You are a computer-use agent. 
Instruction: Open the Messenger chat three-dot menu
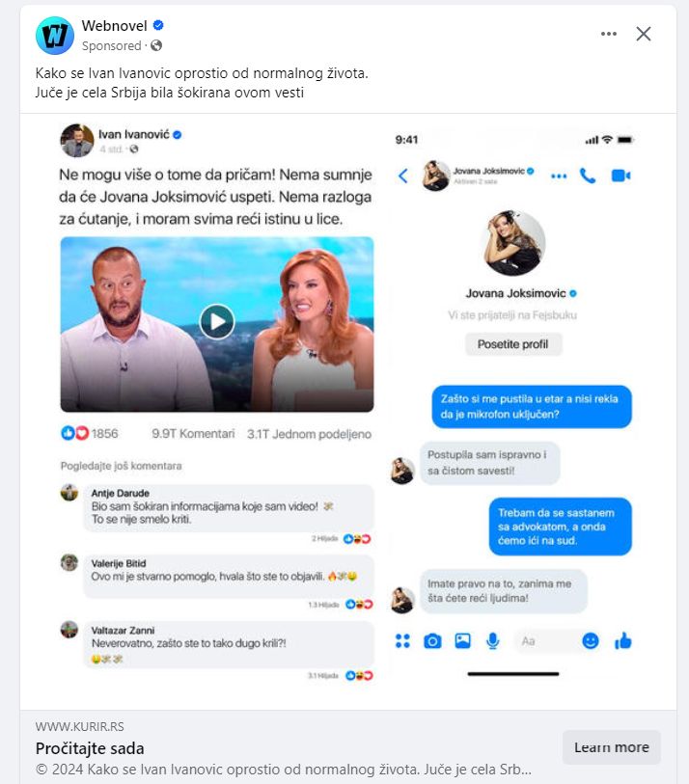click(x=559, y=176)
